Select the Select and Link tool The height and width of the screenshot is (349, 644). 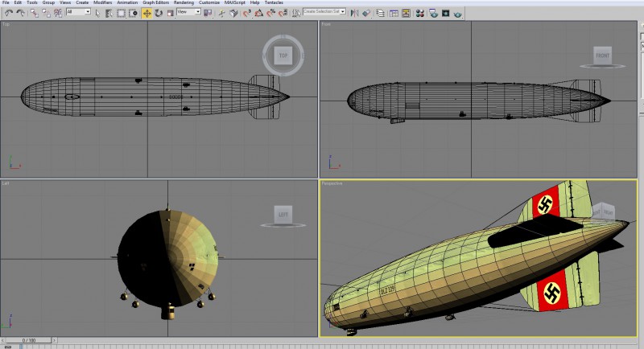[x=35, y=13]
